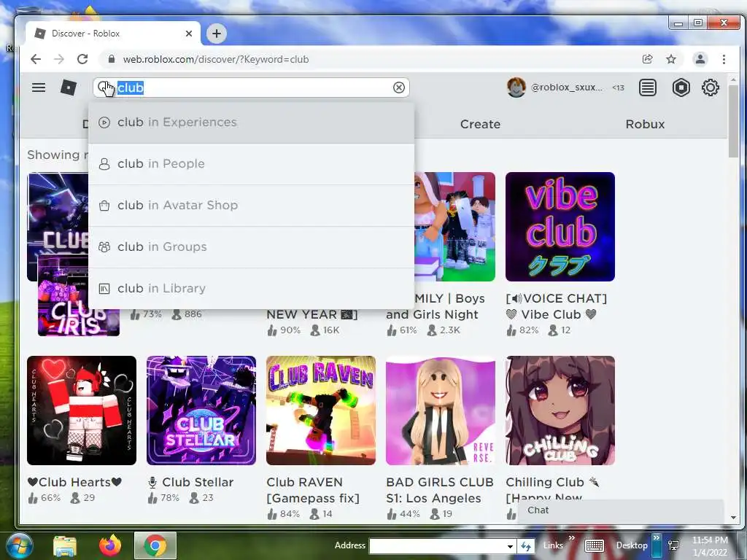The image size is (747, 560).
Task: Open the Club Hearts title link
Action: pyautogui.click(x=74, y=483)
